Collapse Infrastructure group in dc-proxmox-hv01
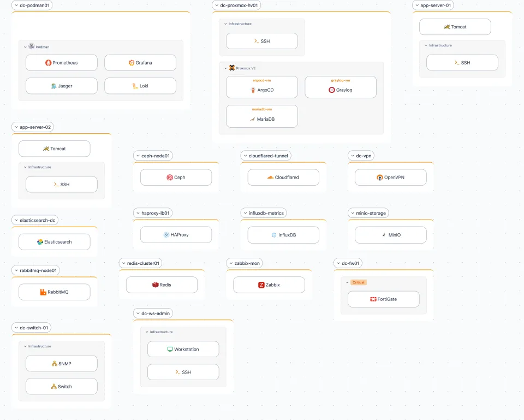This screenshot has width=524, height=420. click(x=225, y=23)
